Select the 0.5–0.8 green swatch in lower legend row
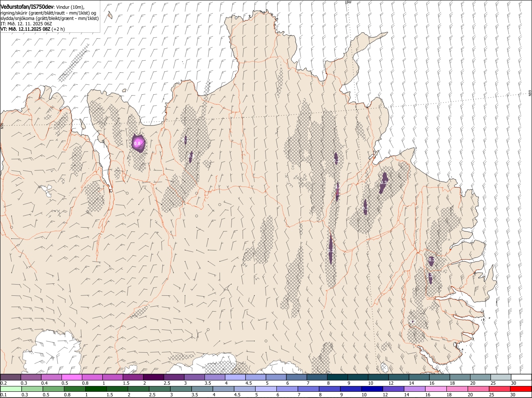This screenshot has width=532, height=398. (x=53, y=389)
